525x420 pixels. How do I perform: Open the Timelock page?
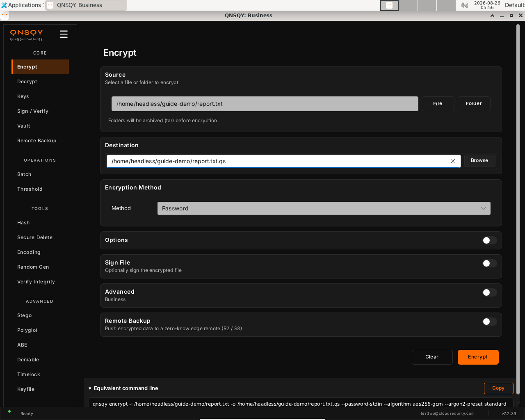(40, 374)
